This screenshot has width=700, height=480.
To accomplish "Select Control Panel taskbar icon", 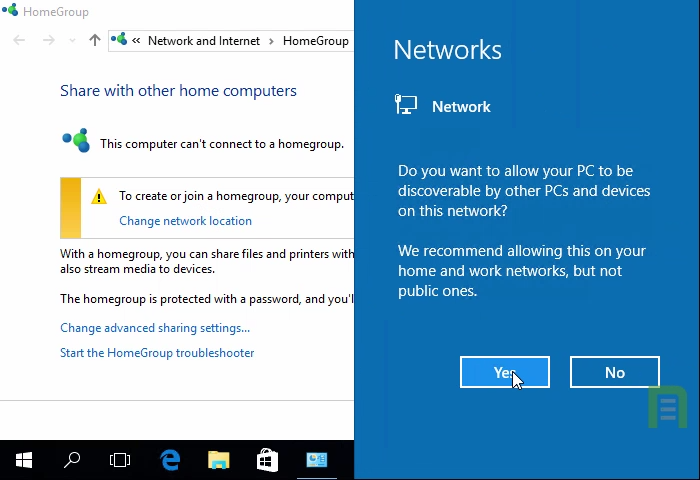I will [317, 460].
